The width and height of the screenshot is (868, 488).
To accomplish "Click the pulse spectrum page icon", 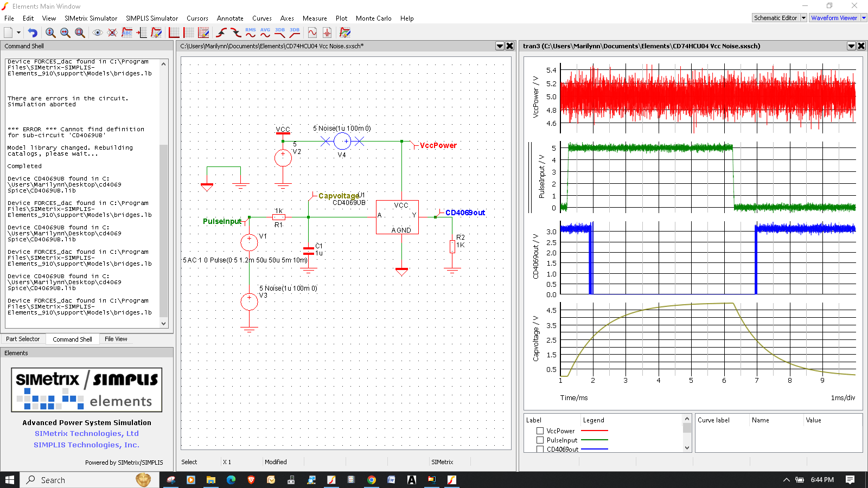I will 327,33.
